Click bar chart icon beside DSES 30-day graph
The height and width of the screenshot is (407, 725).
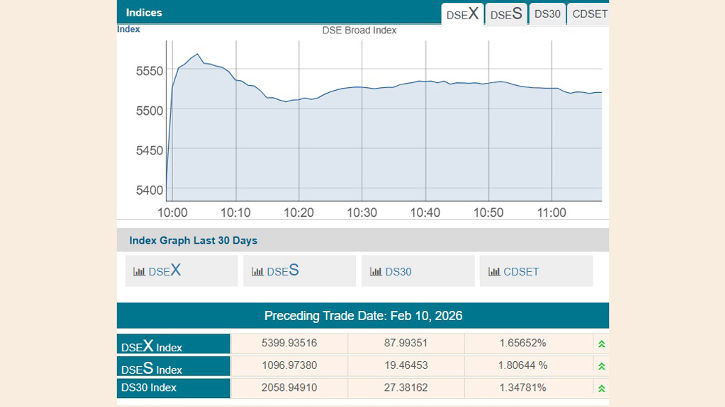pos(258,271)
